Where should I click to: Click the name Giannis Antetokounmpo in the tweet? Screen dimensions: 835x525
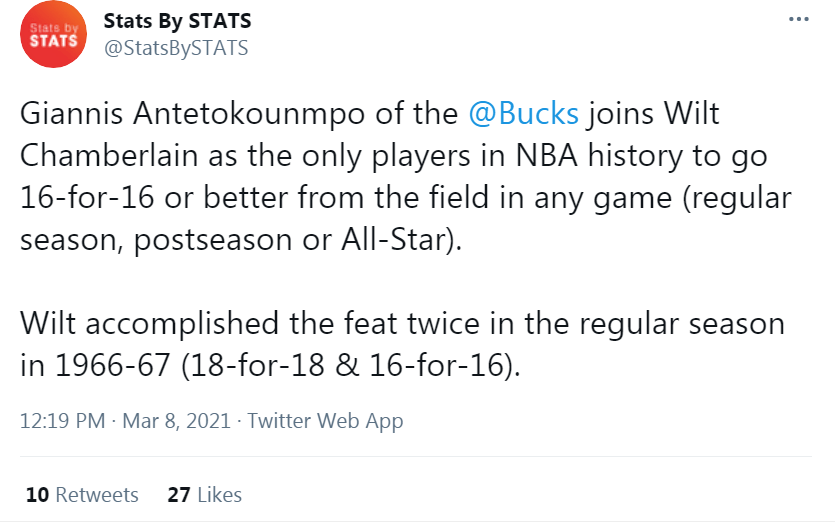[192, 113]
